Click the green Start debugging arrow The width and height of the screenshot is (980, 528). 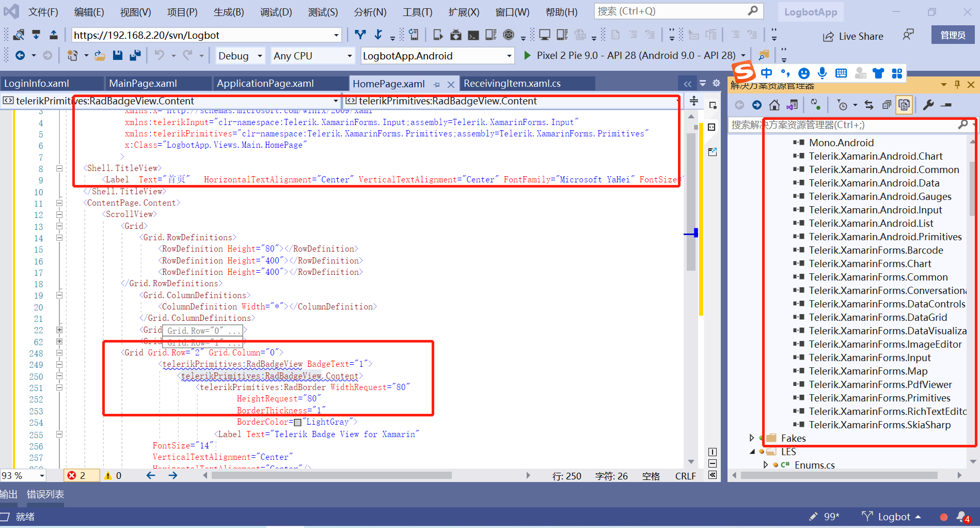point(527,55)
